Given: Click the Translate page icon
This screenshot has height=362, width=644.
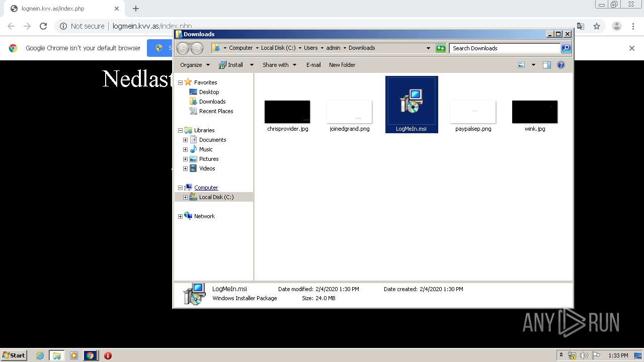Looking at the screenshot, I should [x=580, y=26].
